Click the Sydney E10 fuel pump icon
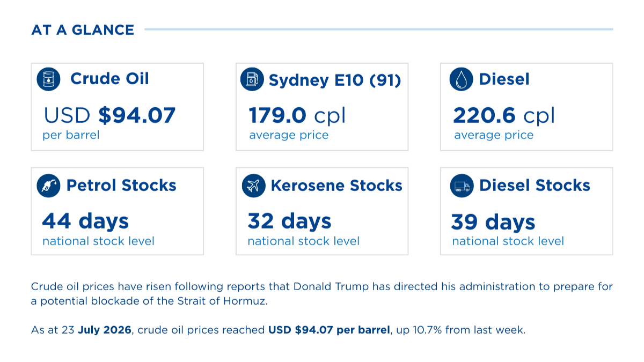Viewport: 644px width, 362px height. [x=252, y=79]
